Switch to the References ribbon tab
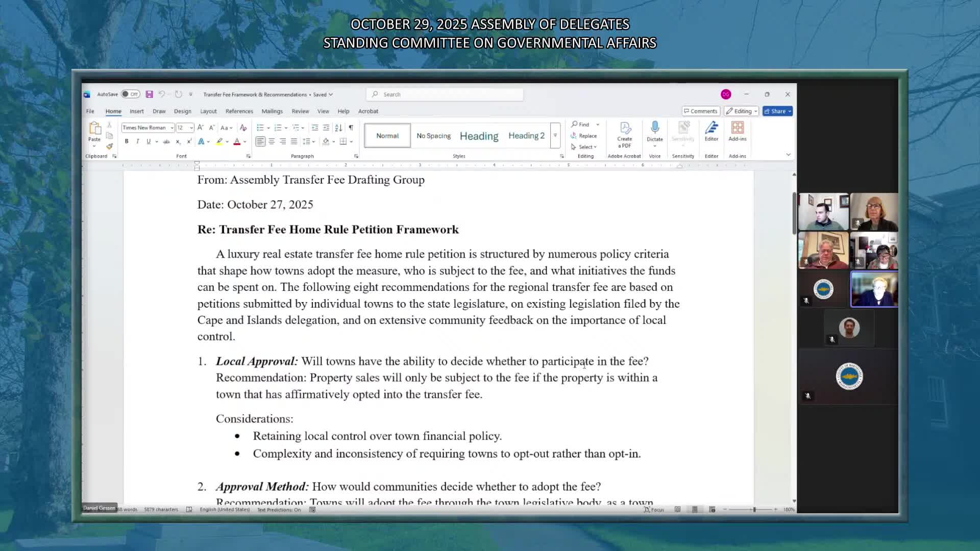Screen dimensions: 980x551 pos(239,111)
